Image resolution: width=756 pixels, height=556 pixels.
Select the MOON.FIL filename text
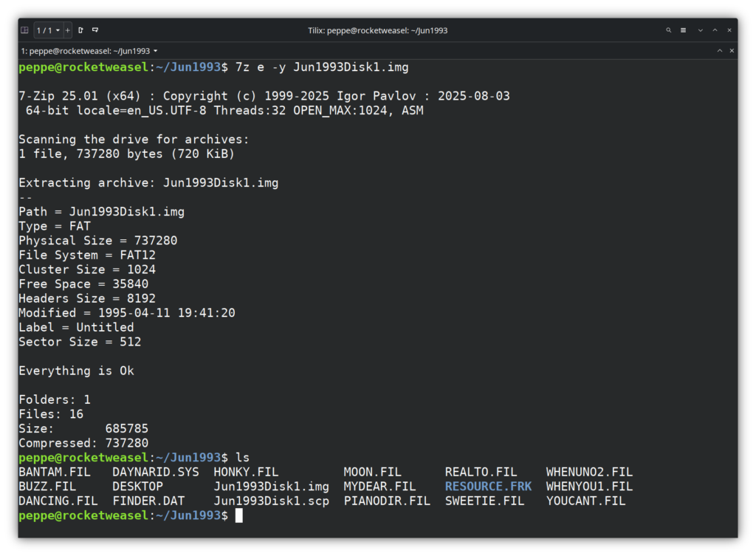click(x=373, y=471)
